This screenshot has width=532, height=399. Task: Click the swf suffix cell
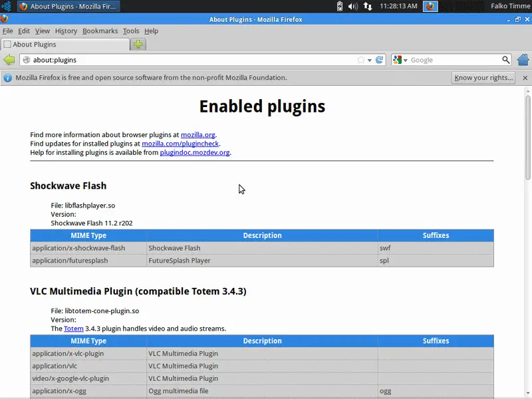(x=436, y=248)
